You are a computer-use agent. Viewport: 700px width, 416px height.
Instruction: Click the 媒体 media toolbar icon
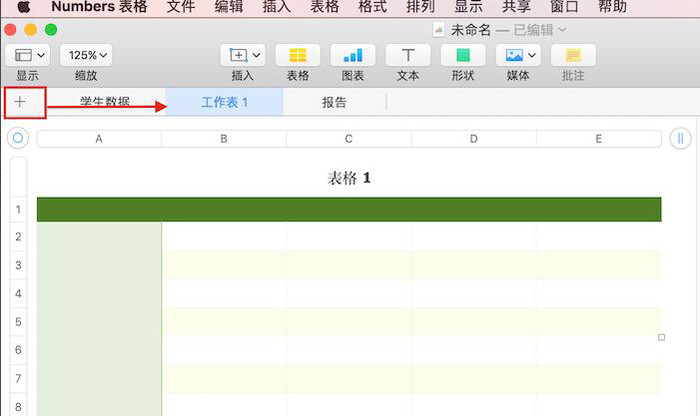pos(518,55)
